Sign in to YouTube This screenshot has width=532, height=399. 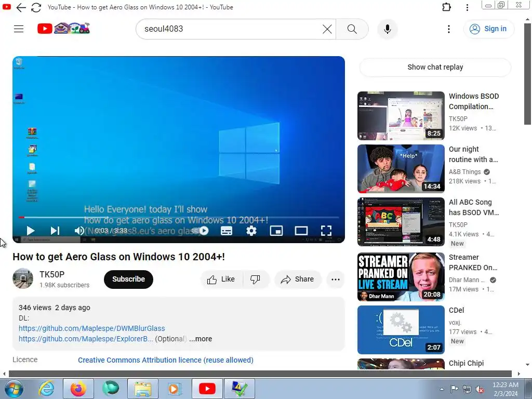click(488, 29)
